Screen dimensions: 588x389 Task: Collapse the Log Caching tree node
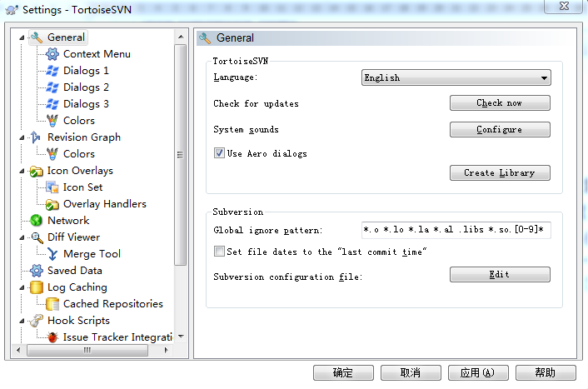click(22, 287)
